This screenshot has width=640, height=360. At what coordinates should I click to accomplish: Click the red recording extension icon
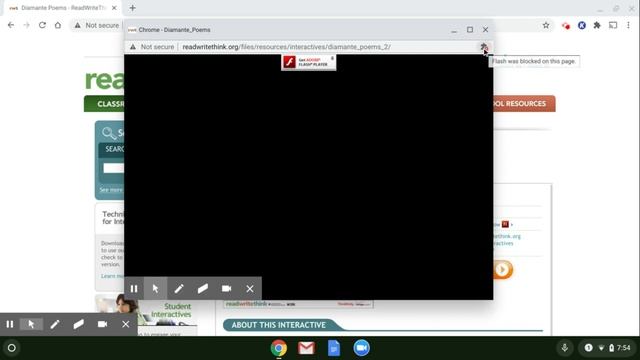coord(566,26)
